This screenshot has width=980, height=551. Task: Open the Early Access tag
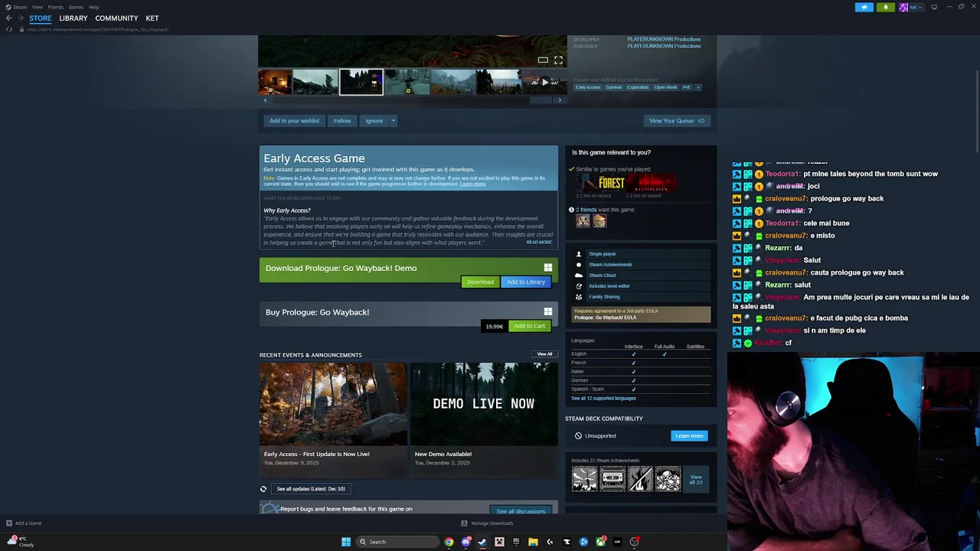pyautogui.click(x=588, y=87)
